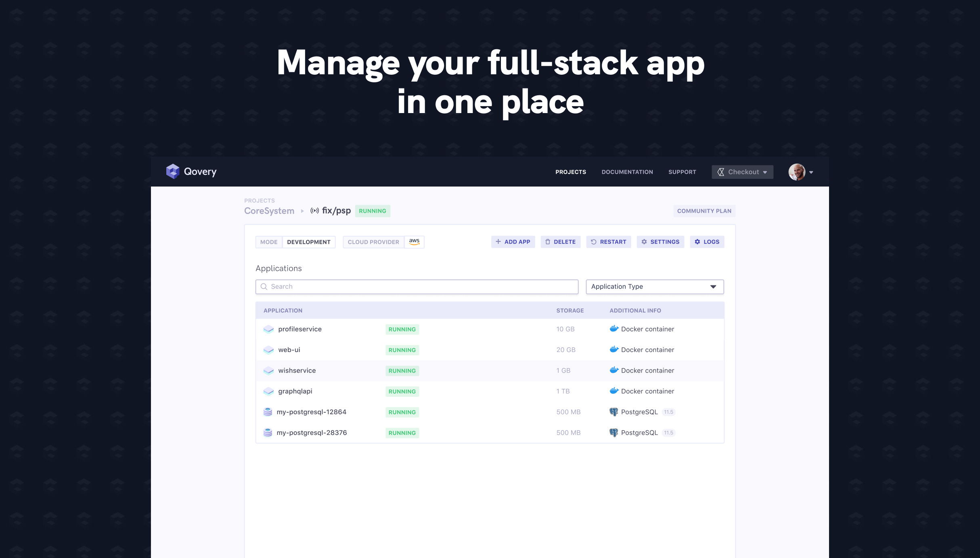Click the Docker whale icon for web-ui
Screen dimensions: 980x558
(x=614, y=350)
